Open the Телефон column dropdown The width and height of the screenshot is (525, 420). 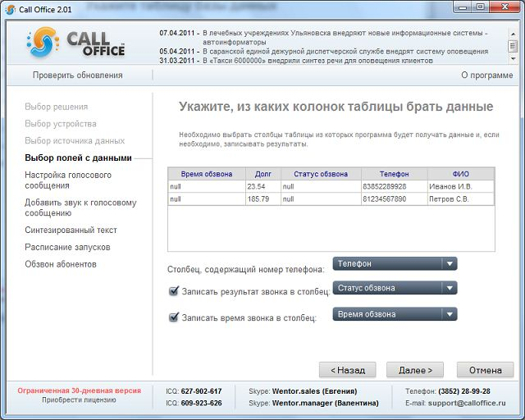(x=395, y=263)
